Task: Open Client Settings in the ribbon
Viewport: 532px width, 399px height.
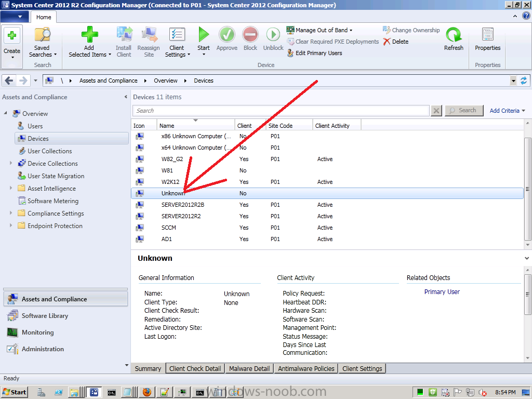Action: tap(177, 43)
